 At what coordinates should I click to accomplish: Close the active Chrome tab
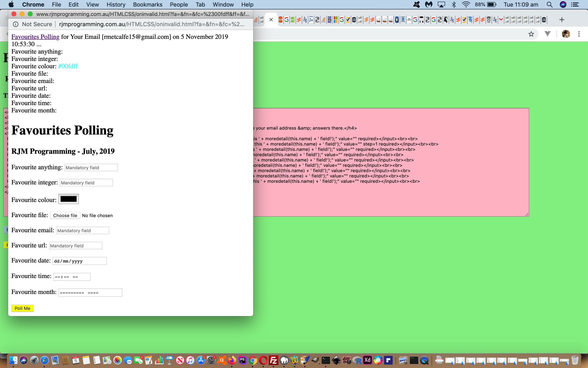coord(271,20)
